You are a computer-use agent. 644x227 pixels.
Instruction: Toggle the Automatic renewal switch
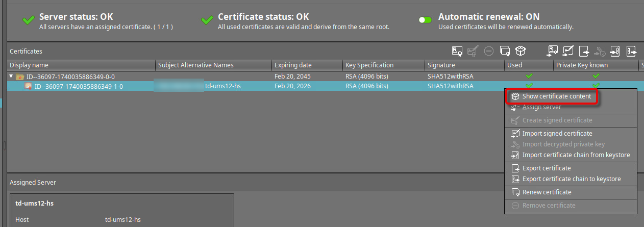pyautogui.click(x=425, y=20)
